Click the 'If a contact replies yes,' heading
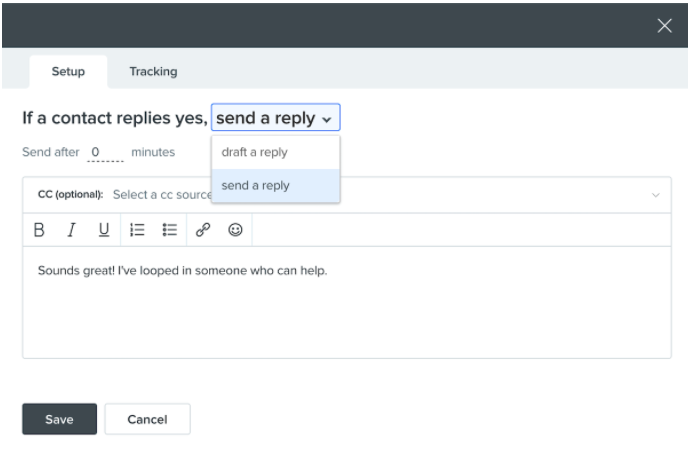This screenshot has width=694, height=474. click(x=115, y=118)
